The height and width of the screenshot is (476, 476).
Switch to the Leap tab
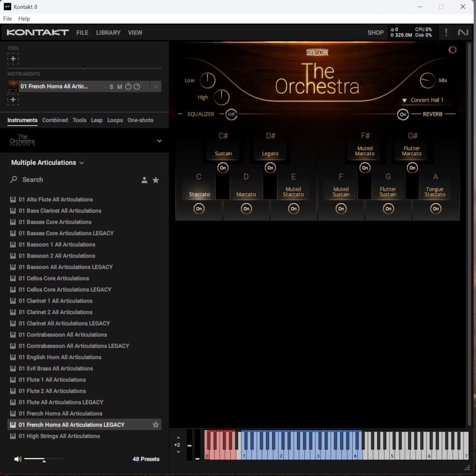tap(97, 120)
